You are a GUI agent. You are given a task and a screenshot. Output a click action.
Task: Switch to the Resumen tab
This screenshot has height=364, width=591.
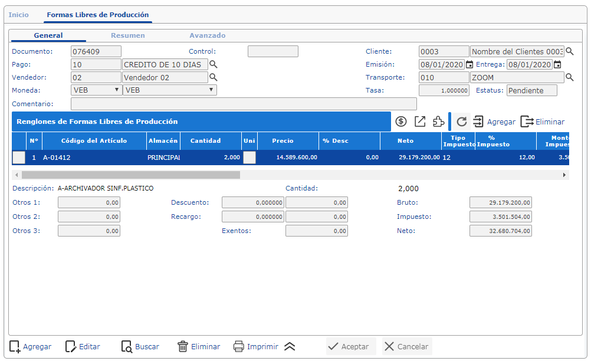tap(128, 35)
